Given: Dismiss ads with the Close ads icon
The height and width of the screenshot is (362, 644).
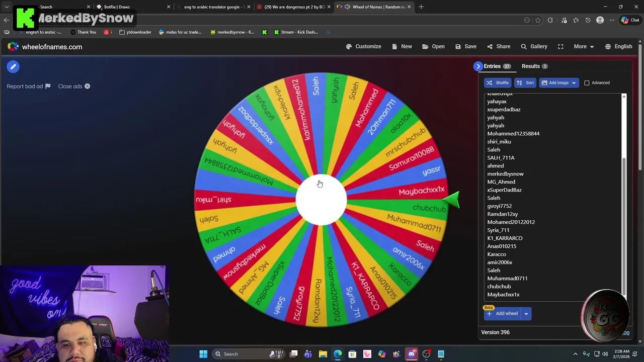Looking at the screenshot, I should (x=87, y=86).
